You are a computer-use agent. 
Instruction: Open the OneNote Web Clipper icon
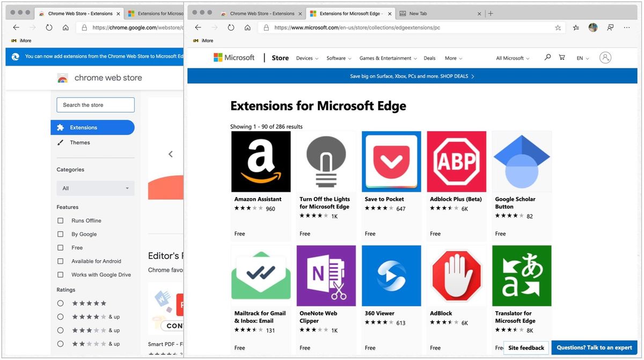[326, 275]
